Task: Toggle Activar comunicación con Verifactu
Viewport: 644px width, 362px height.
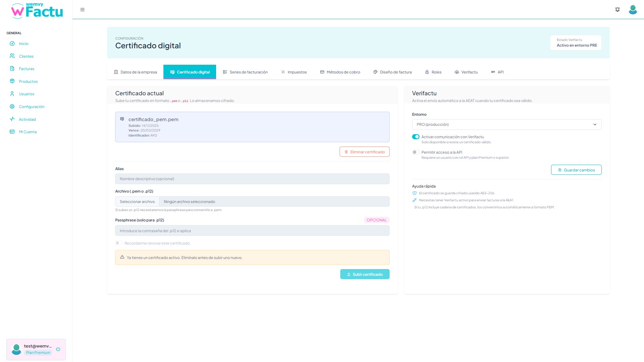Action: tap(415, 137)
